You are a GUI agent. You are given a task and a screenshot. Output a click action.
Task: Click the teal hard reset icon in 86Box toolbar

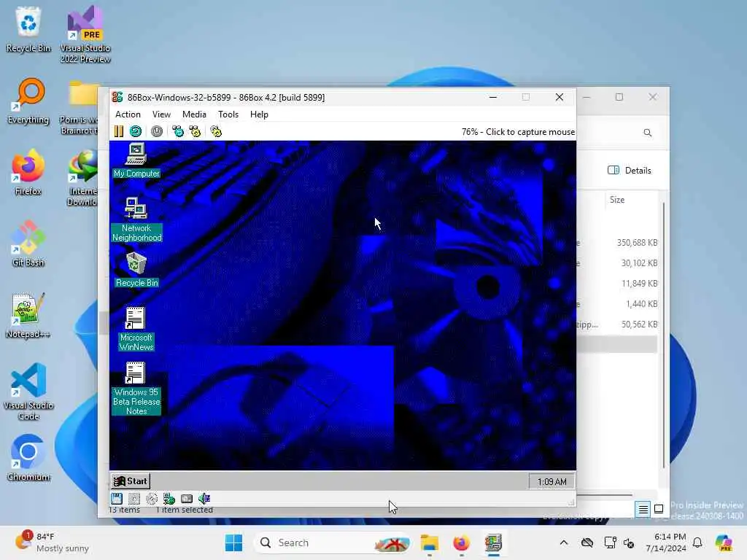pos(136,131)
